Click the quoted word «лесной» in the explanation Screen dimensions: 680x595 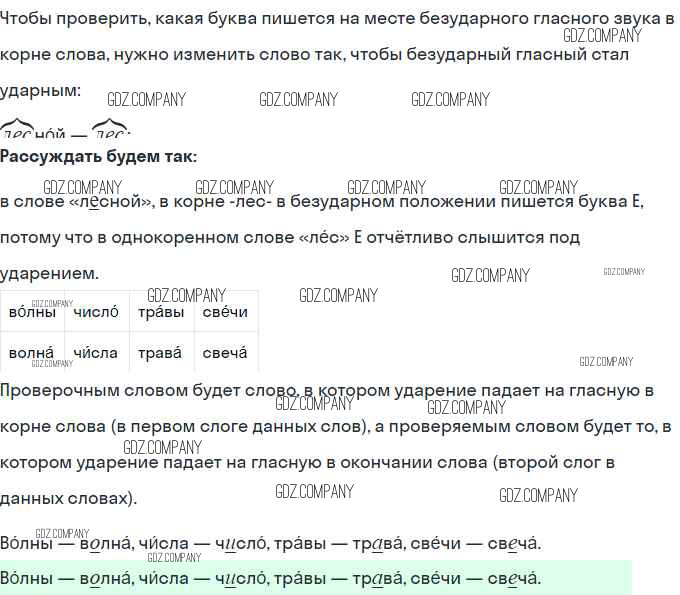[x=110, y=203]
